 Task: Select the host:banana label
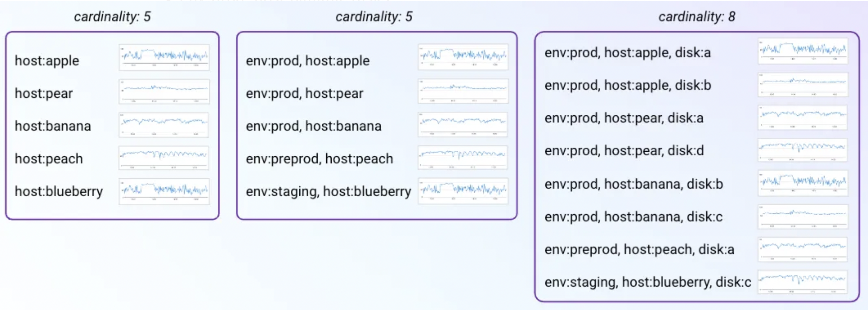point(53,126)
